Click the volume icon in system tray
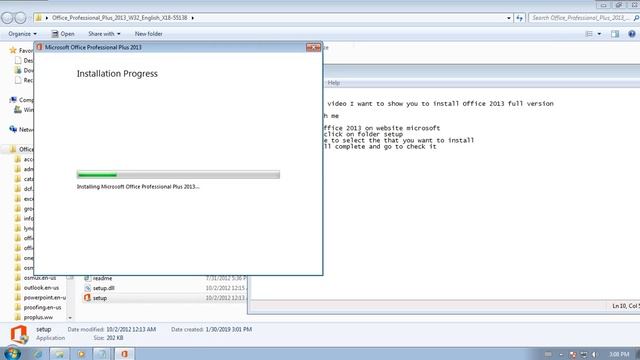The image size is (640, 360). pyautogui.click(x=595, y=354)
